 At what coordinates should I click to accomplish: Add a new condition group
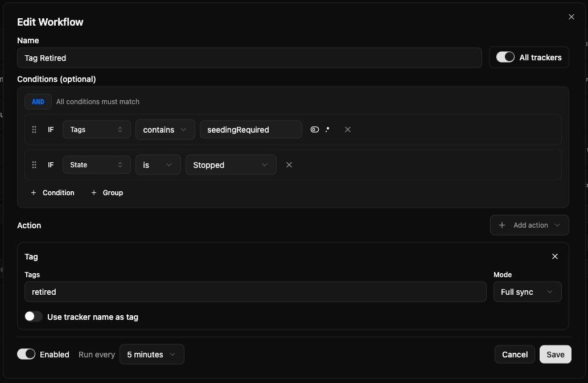click(x=107, y=193)
